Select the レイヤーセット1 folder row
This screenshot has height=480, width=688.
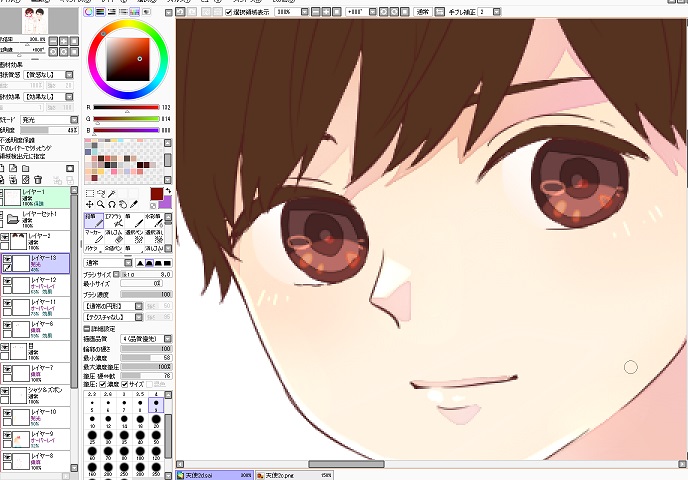click(x=36, y=219)
